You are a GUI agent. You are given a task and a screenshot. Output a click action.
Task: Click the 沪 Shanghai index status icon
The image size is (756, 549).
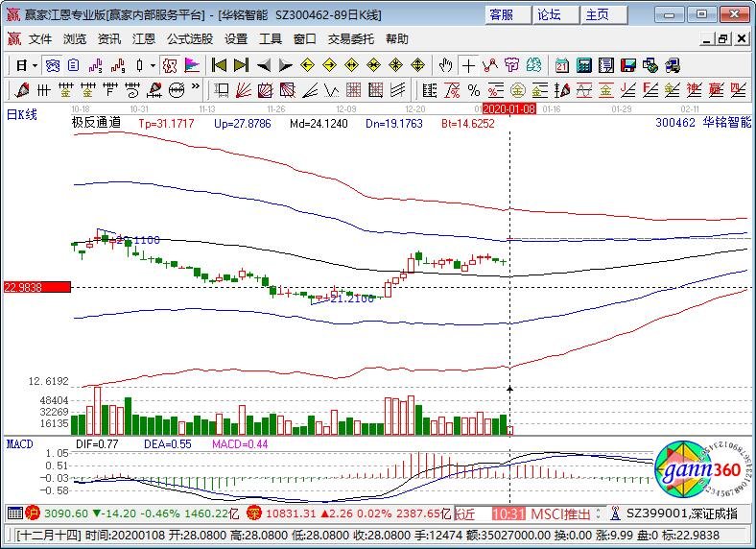click(x=33, y=513)
